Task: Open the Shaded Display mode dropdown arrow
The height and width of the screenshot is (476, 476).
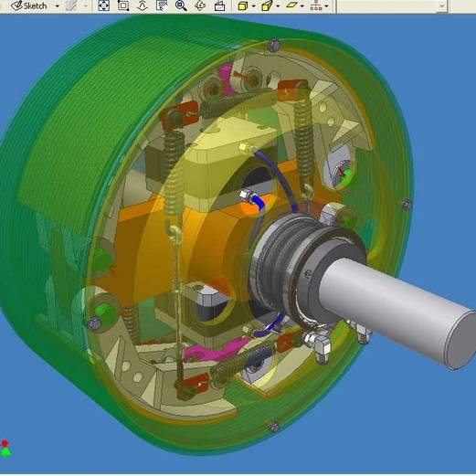Action: [x=254, y=5]
